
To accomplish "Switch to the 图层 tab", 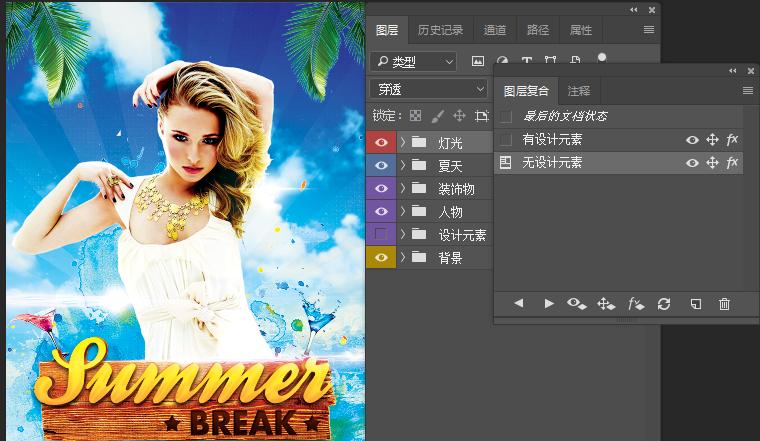I will pos(387,30).
